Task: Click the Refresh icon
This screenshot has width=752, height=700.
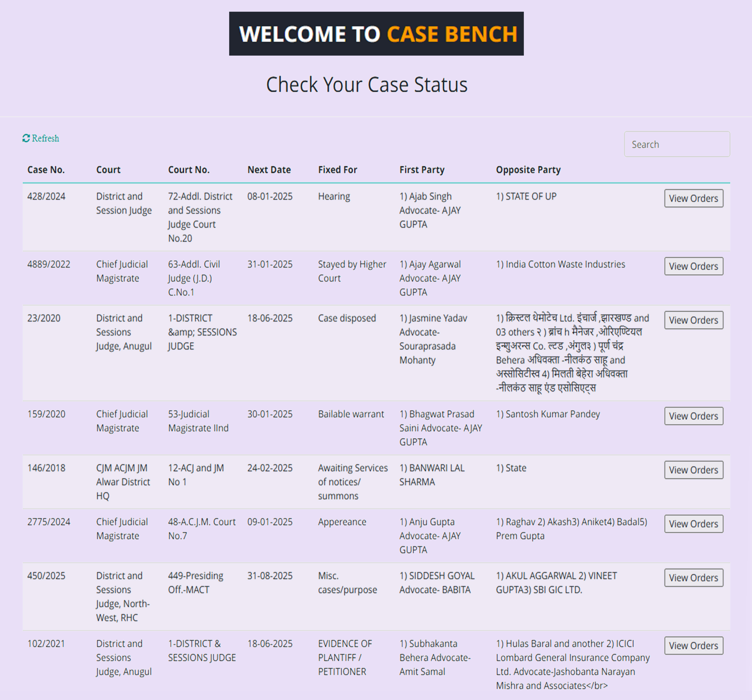Action: coord(26,138)
